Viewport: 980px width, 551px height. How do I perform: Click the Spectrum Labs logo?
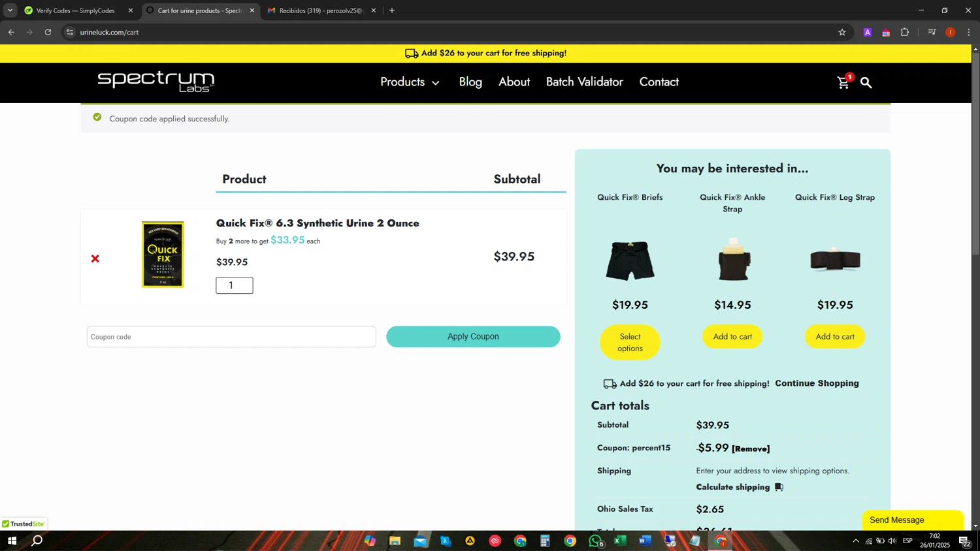pyautogui.click(x=156, y=82)
